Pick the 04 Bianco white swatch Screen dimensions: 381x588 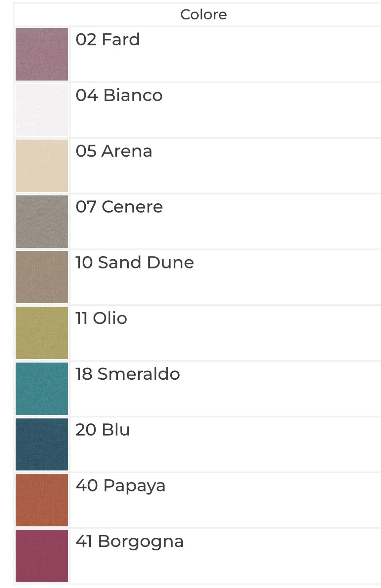(x=42, y=110)
